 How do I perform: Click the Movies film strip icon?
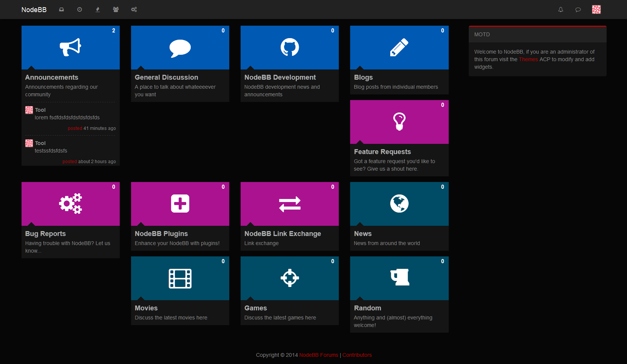point(180,278)
